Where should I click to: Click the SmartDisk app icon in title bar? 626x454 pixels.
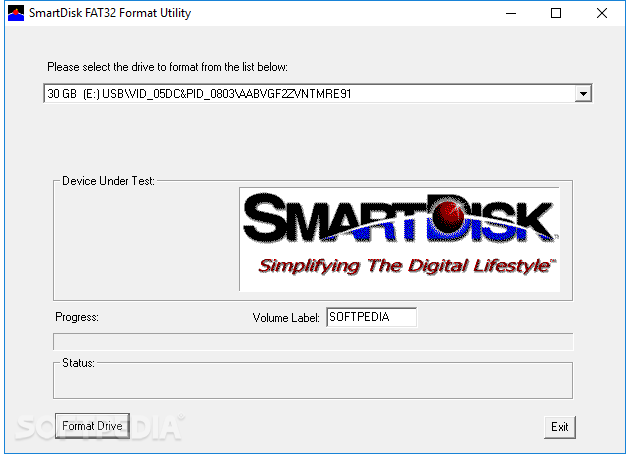(16, 13)
